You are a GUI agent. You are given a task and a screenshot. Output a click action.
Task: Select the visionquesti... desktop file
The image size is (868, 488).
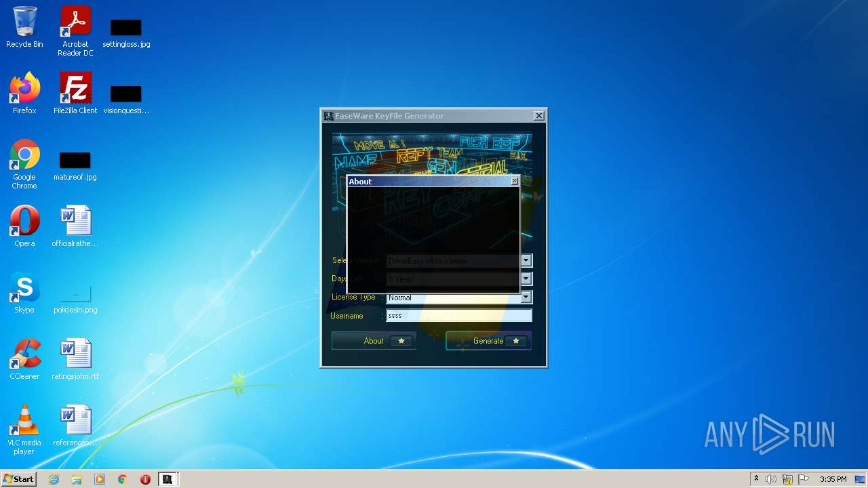pos(126,97)
